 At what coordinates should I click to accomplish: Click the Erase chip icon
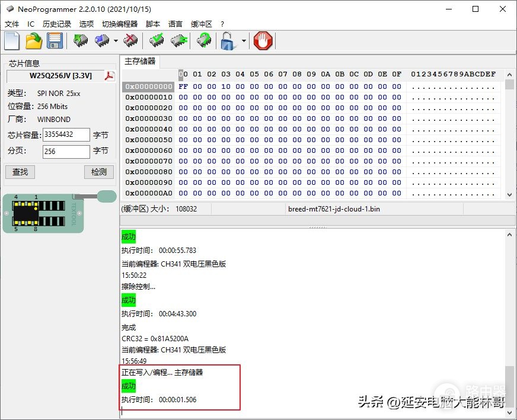click(x=130, y=41)
